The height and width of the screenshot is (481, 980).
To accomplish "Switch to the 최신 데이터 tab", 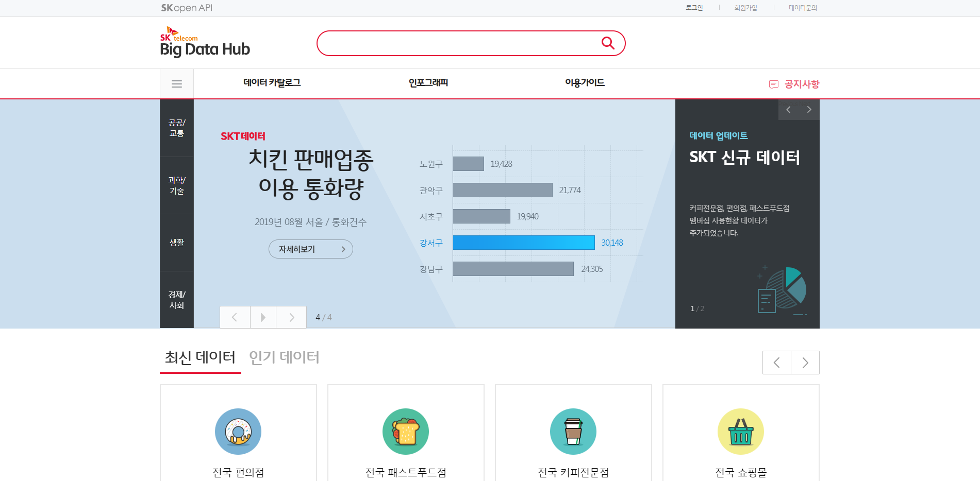I will click(x=200, y=357).
